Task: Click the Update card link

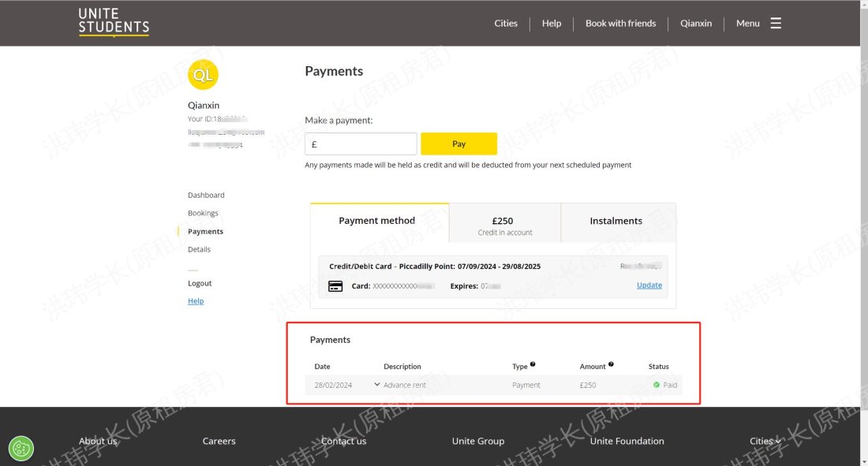Action: pos(649,285)
